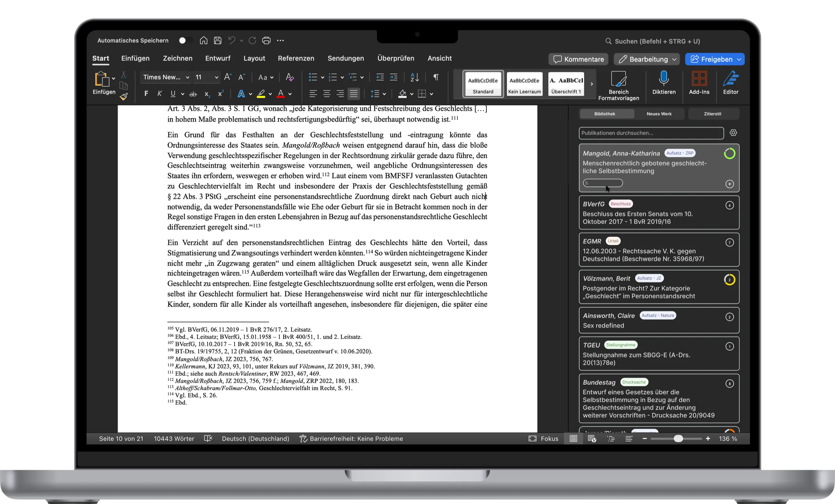The image size is (835, 504).
Task: Add Mangold citation with plus icon
Action: tap(730, 184)
